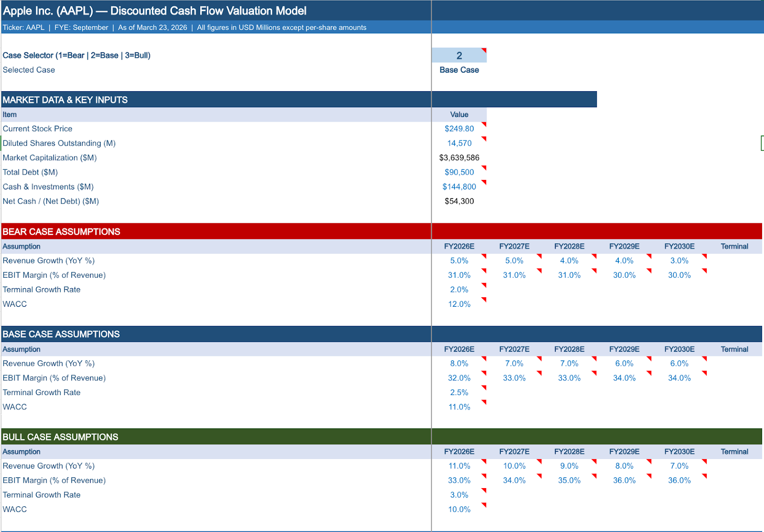Image resolution: width=764 pixels, height=532 pixels.
Task: Click Bear case WACC value 12.0%
Action: tap(459, 304)
